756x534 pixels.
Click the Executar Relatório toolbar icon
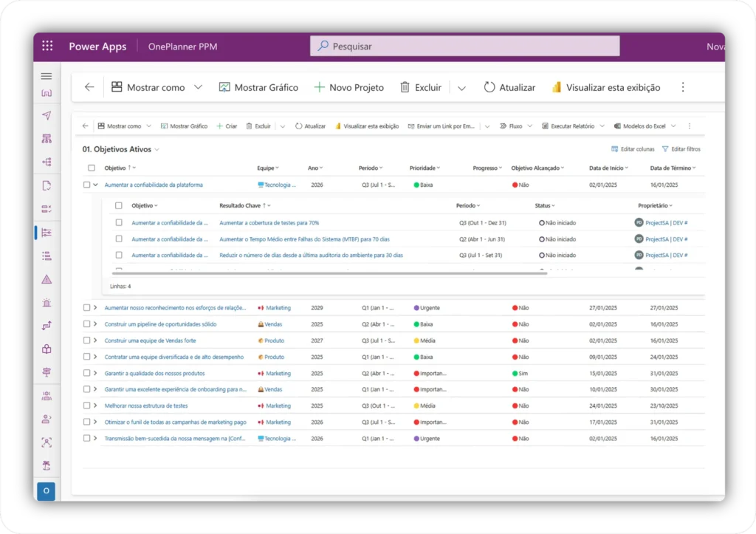tap(546, 126)
